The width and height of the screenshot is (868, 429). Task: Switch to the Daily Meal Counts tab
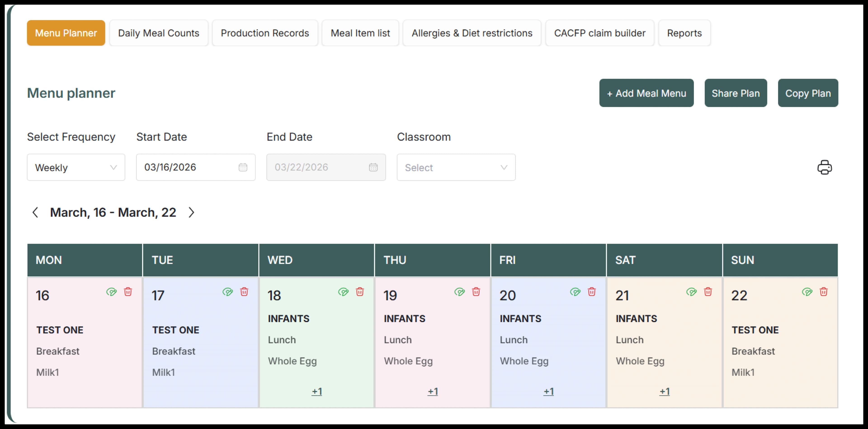coord(159,33)
